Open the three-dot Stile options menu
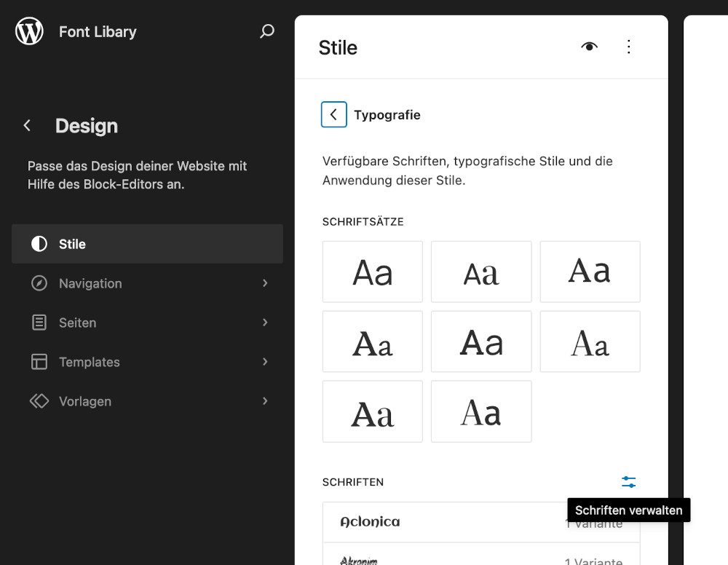 point(629,47)
